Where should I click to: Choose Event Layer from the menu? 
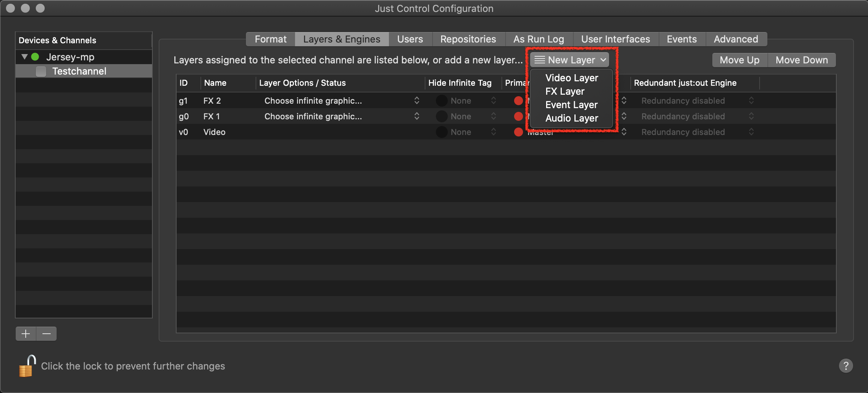571,105
